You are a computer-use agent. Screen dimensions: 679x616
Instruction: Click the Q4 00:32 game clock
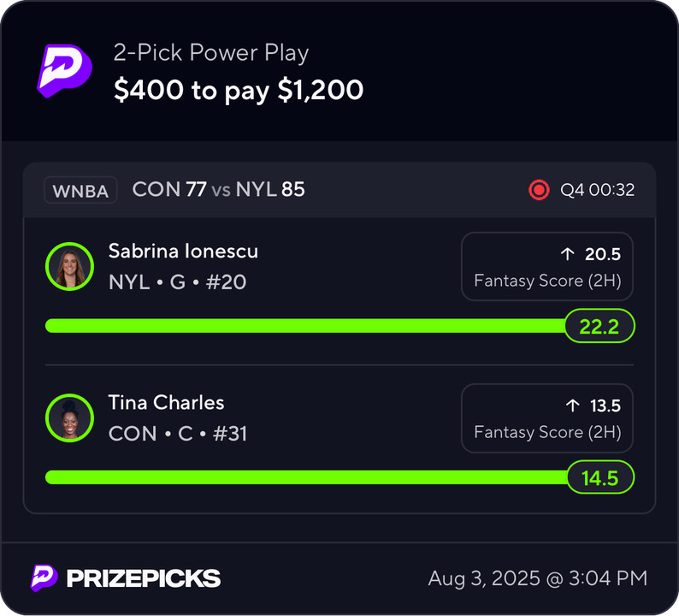[x=598, y=190]
